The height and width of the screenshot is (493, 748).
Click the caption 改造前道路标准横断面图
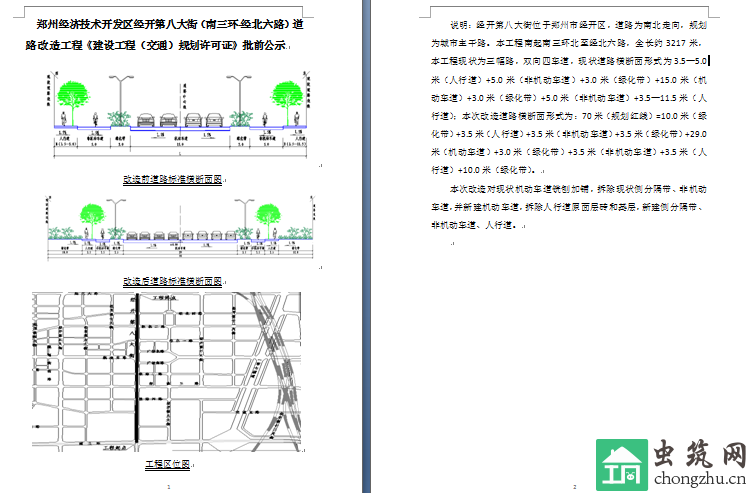point(170,181)
